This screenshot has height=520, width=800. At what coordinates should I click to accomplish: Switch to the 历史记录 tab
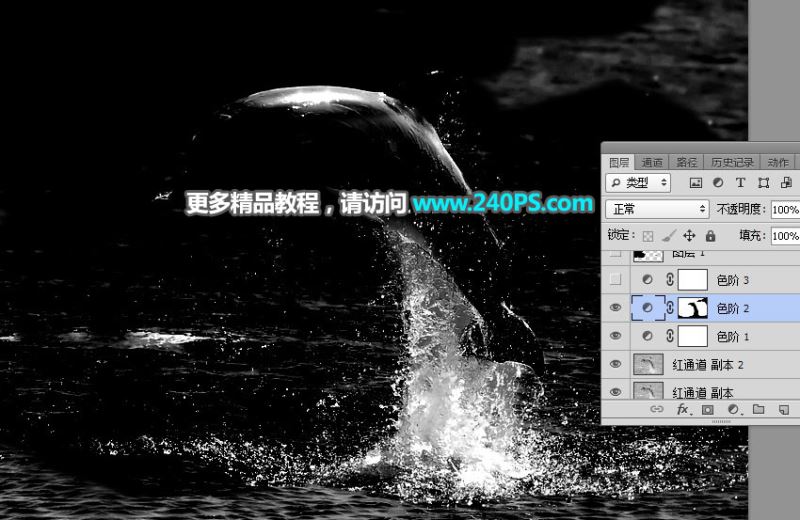(x=733, y=162)
